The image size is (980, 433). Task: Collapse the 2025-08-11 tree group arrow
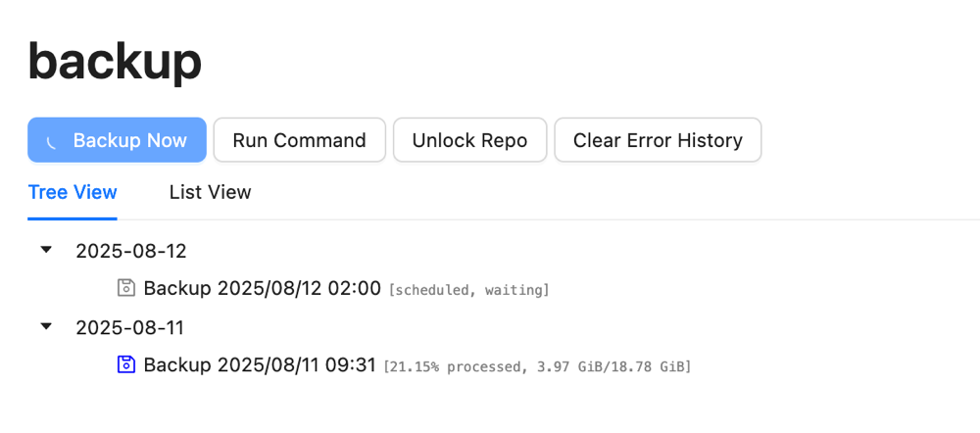(x=46, y=326)
